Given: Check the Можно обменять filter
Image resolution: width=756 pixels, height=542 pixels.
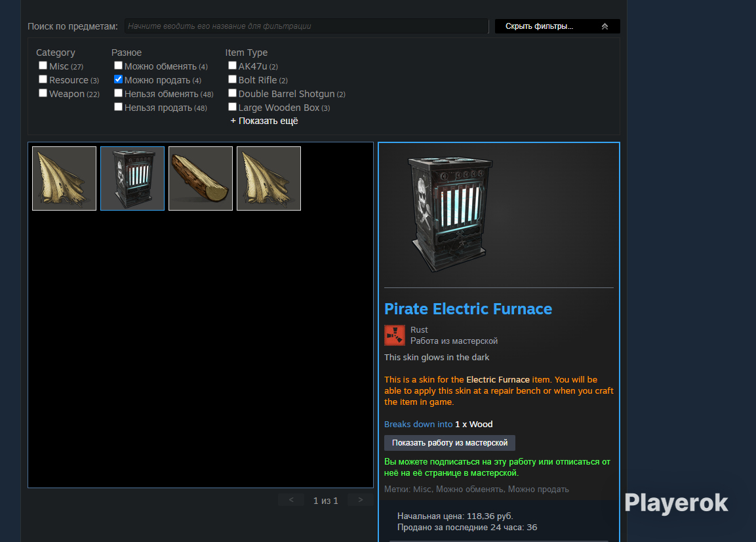Looking at the screenshot, I should (118, 65).
